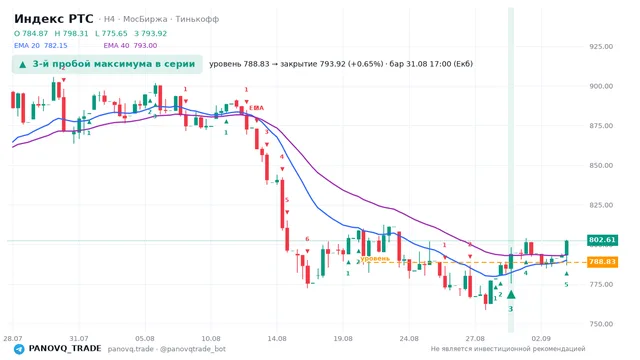Click the '3 793.92' close value
The height and width of the screenshot is (360, 640).
(x=151, y=33)
